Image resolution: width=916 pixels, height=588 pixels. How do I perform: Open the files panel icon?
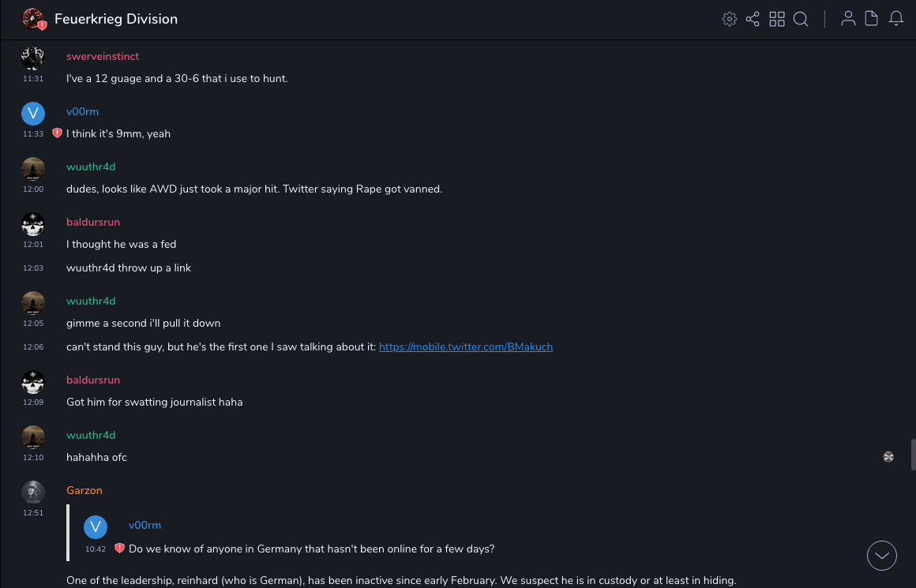coord(872,19)
